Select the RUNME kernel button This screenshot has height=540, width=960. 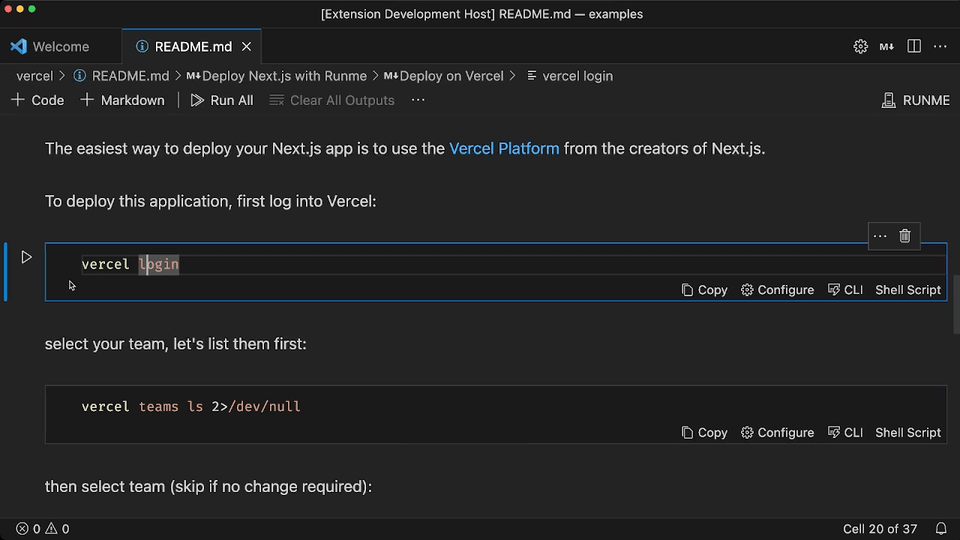tap(916, 100)
